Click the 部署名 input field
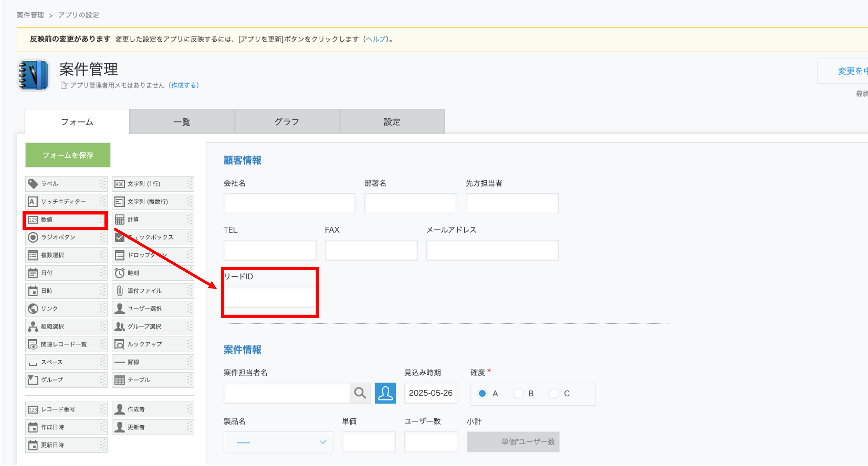868x466 pixels. [411, 204]
